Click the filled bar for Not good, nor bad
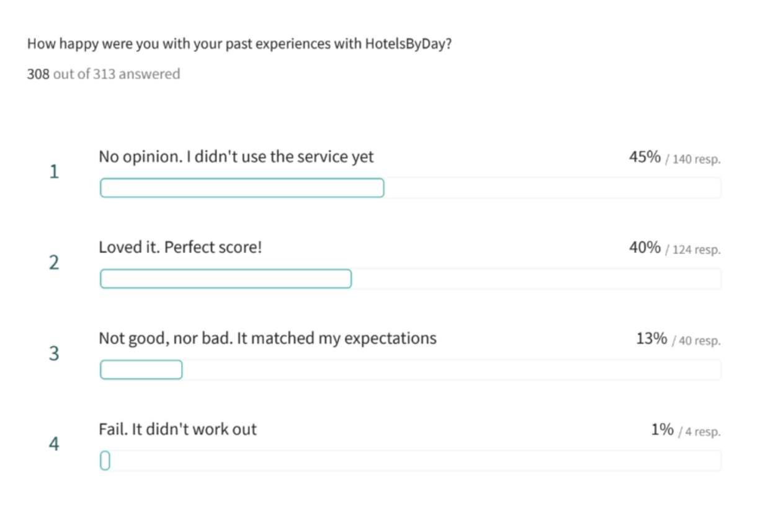The width and height of the screenshot is (758, 532). (141, 370)
